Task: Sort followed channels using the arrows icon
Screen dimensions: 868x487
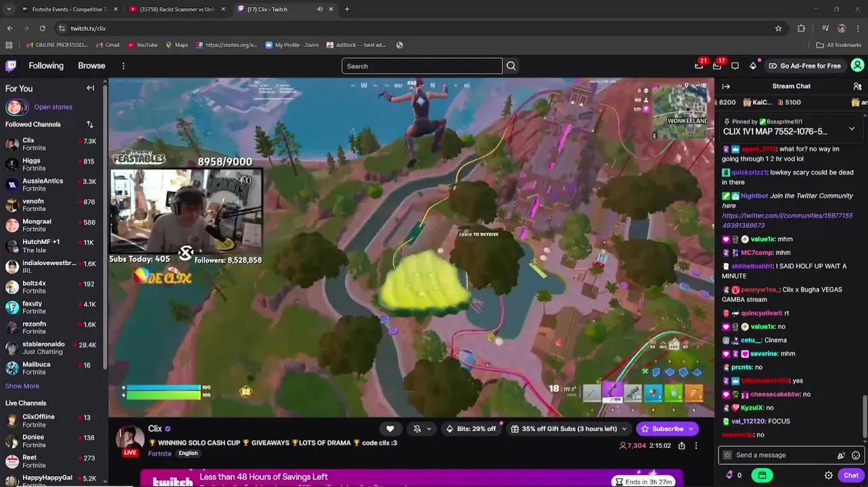Action: point(89,124)
